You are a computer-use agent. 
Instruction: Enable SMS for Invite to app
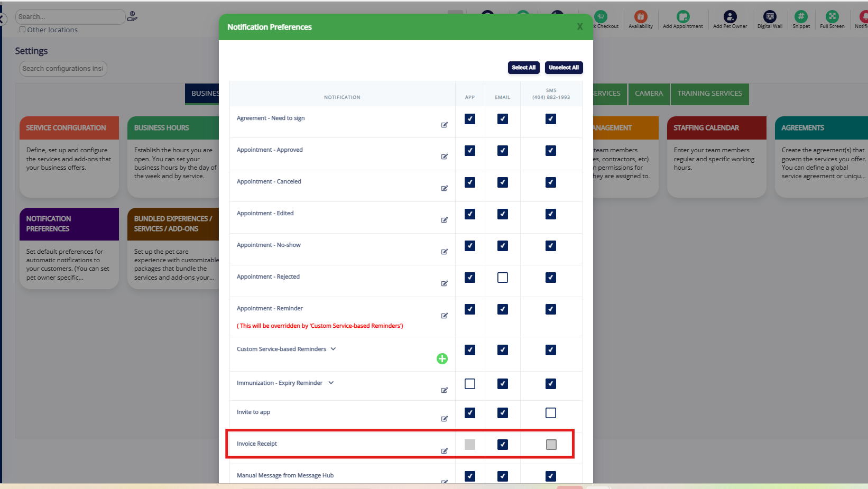point(550,413)
